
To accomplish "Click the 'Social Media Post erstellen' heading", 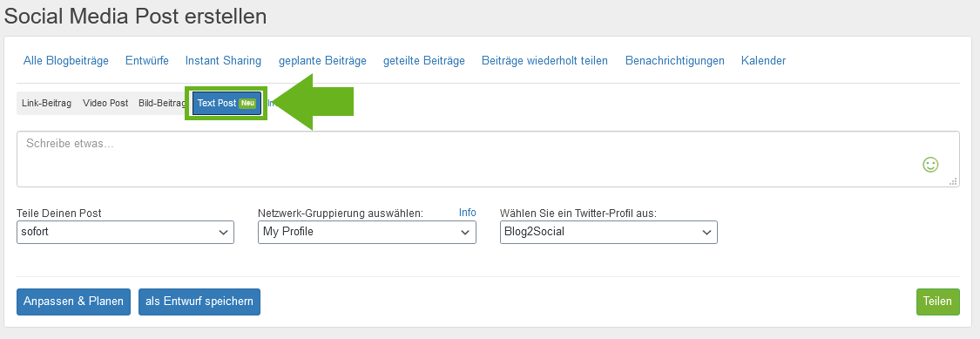I will pyautogui.click(x=136, y=17).
